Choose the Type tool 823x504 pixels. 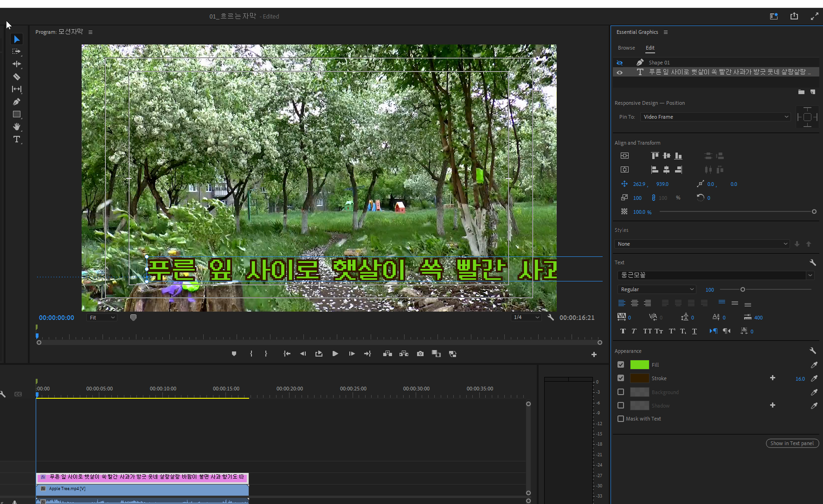(x=17, y=139)
